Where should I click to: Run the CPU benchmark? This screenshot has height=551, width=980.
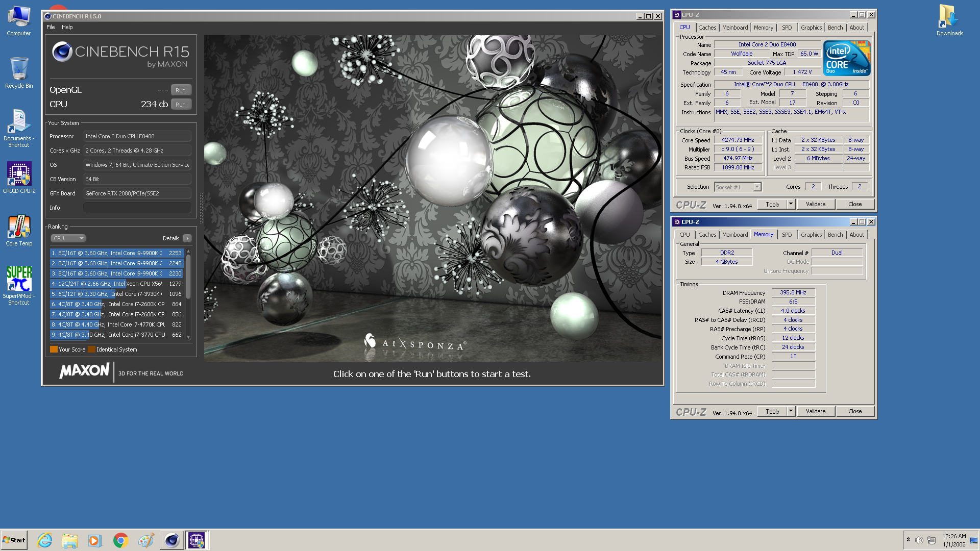(x=181, y=105)
